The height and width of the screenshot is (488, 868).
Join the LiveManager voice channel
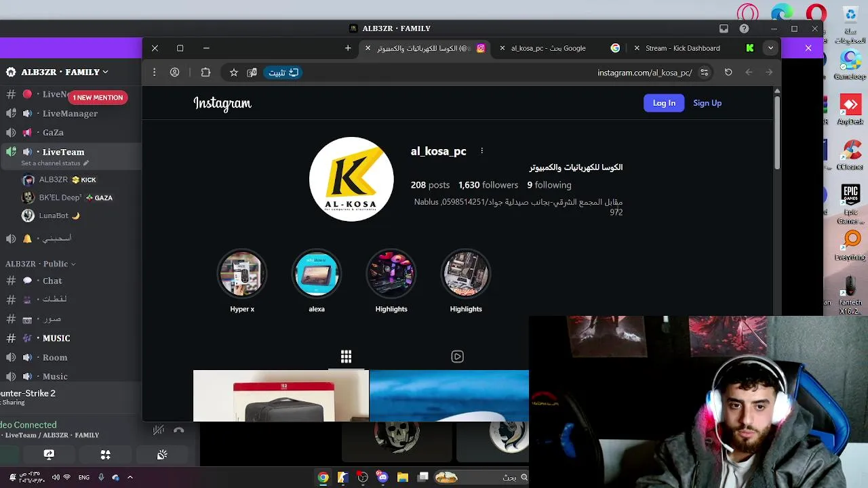click(69, 113)
